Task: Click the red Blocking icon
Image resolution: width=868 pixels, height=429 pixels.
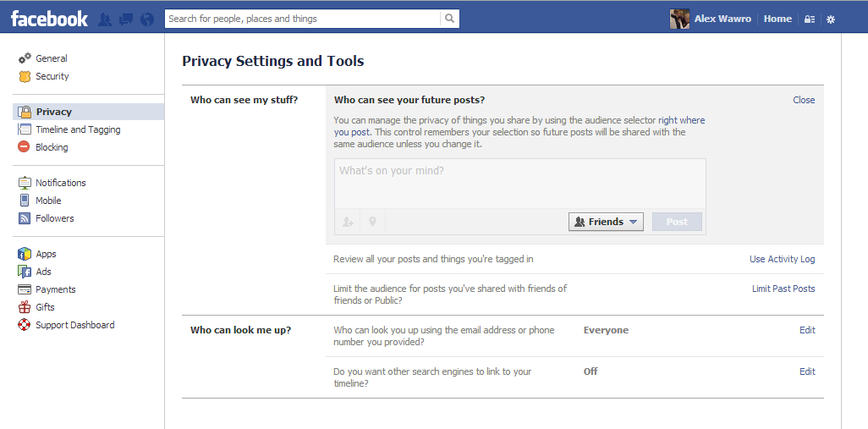Action: point(24,147)
